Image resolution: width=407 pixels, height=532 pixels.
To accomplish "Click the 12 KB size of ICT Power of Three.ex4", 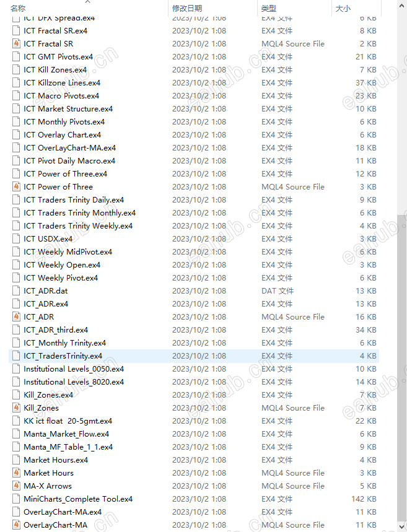I will coord(366,173).
